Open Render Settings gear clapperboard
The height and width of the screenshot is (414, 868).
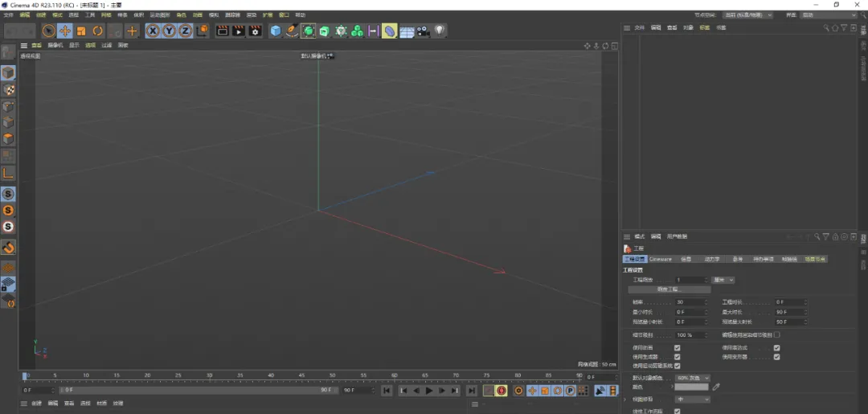256,31
